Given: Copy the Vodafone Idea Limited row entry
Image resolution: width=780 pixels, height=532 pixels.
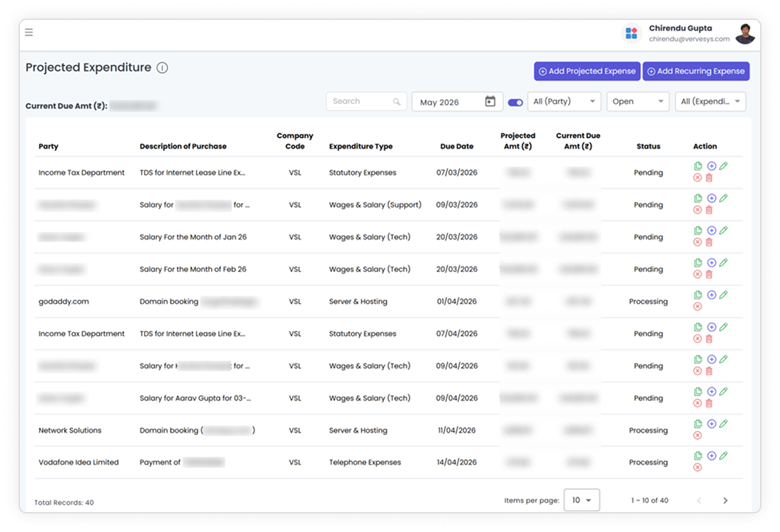Looking at the screenshot, I should [698, 455].
